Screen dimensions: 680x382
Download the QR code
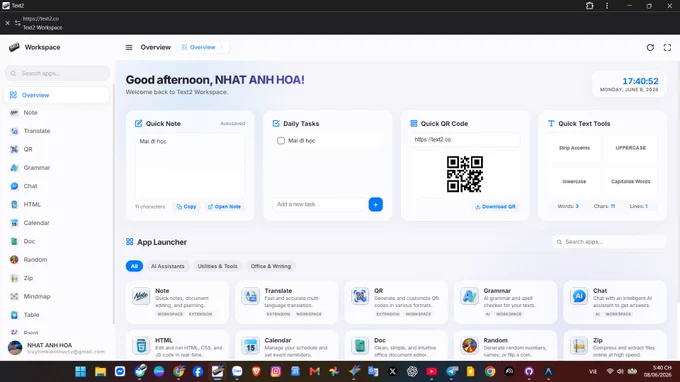(495, 207)
